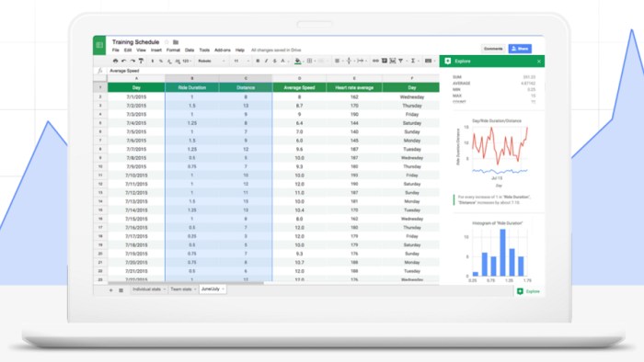644x362 pixels.
Task: Click the Explore button at bottom right
Action: pos(529,291)
